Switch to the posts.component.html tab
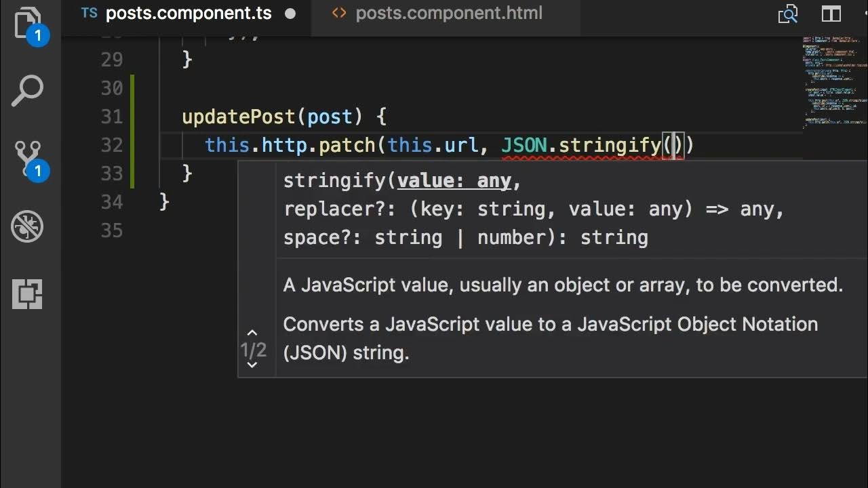Image resolution: width=868 pixels, height=488 pixels. [x=448, y=14]
